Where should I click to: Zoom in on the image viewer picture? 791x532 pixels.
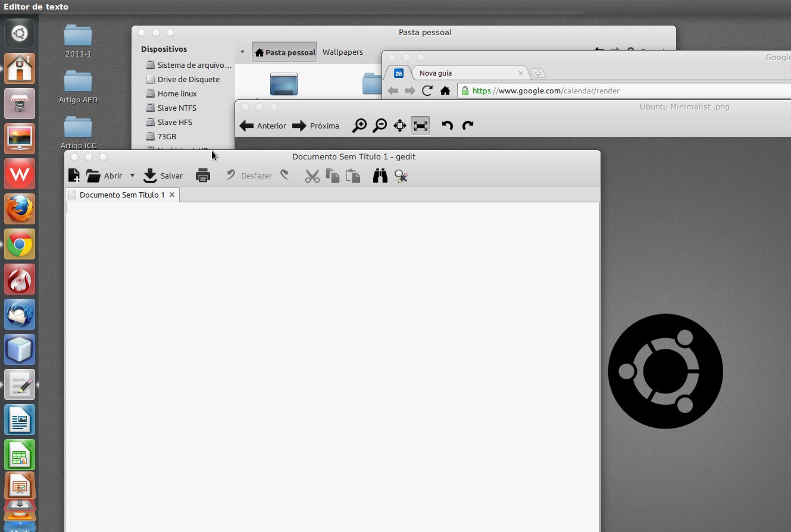(x=359, y=126)
